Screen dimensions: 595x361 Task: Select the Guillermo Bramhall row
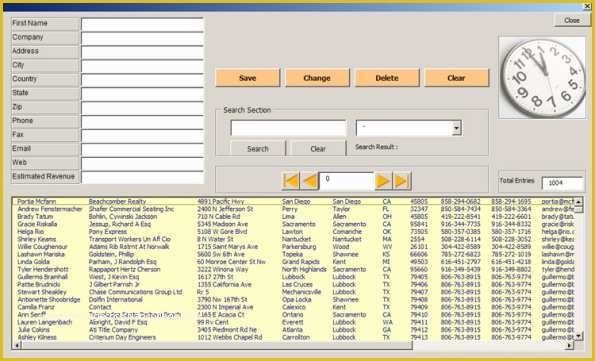click(x=293, y=277)
